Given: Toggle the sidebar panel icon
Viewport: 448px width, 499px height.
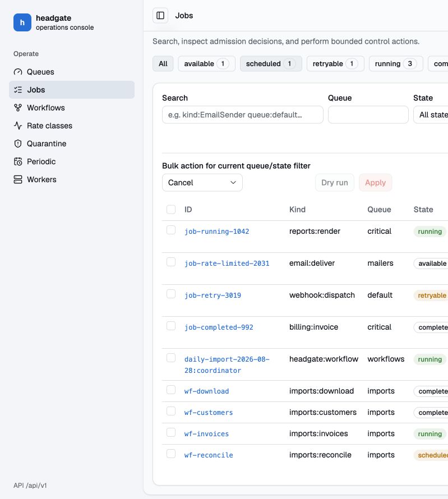Looking at the screenshot, I should (x=160, y=16).
